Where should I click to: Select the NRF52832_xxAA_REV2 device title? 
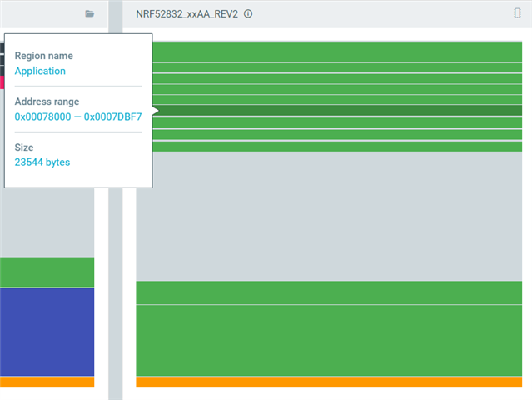coord(187,14)
